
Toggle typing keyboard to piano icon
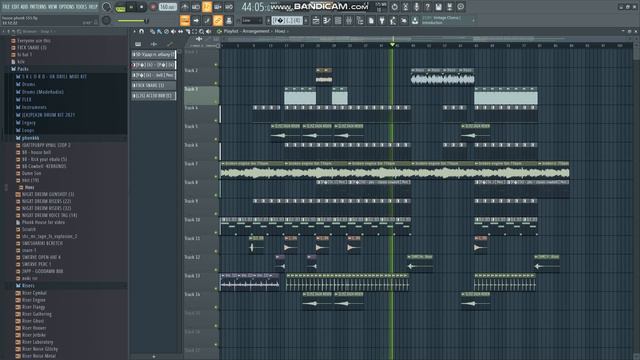coord(184,20)
